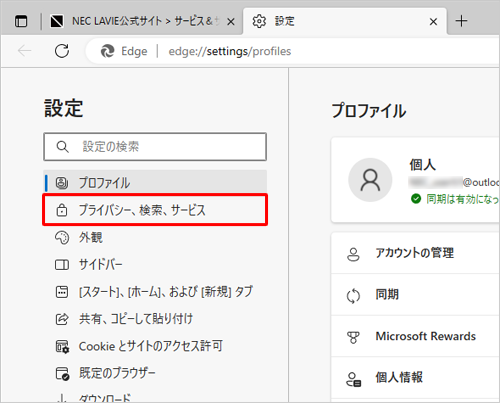Click the default browser icon
This screenshot has width=500, height=403.
point(62,374)
